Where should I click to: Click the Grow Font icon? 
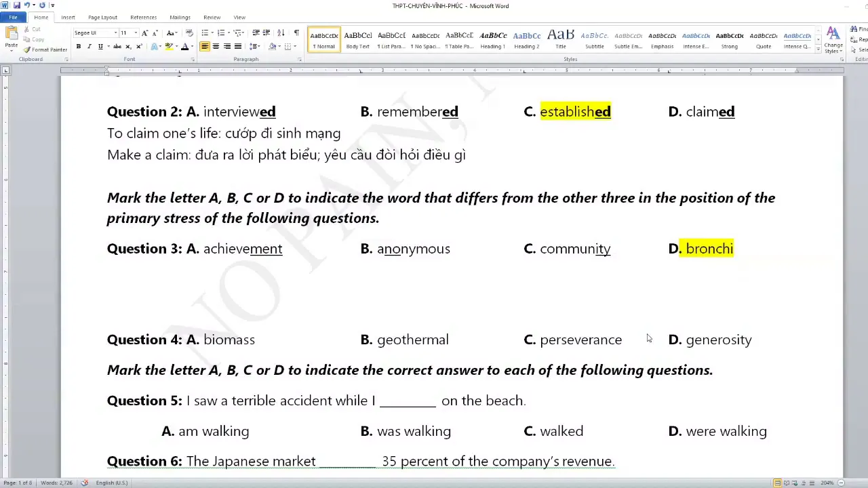coord(144,33)
